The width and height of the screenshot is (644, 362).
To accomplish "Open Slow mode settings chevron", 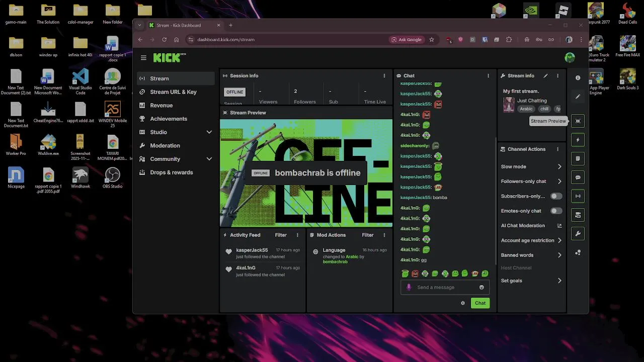I will [559, 166].
